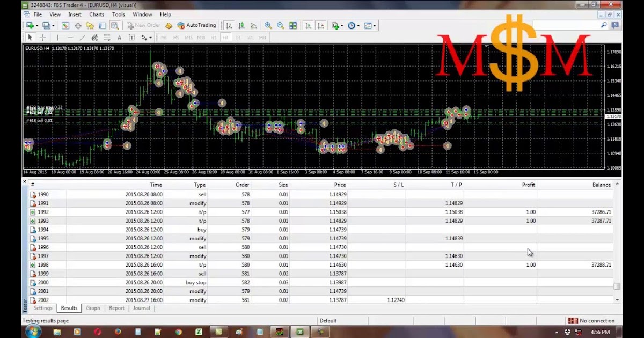The image size is (644, 338).
Task: Switch timeframe to H1
Action: coord(214,38)
